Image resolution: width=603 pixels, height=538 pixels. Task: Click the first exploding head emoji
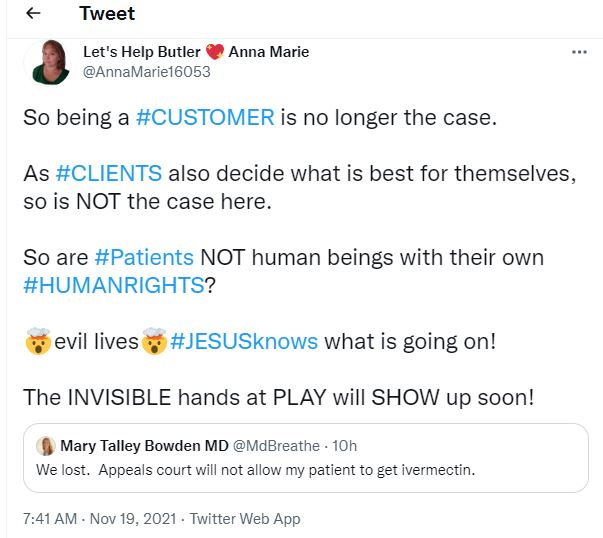pyautogui.click(x=38, y=342)
